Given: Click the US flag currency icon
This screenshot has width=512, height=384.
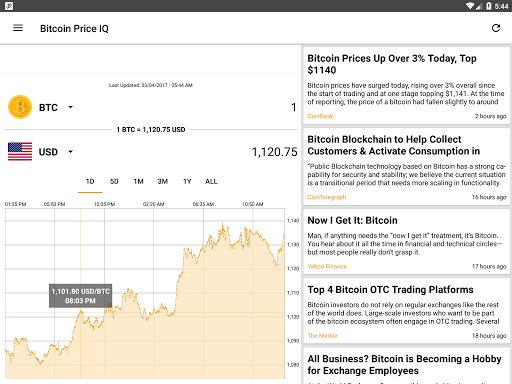Looking at the screenshot, I should click(20, 152).
